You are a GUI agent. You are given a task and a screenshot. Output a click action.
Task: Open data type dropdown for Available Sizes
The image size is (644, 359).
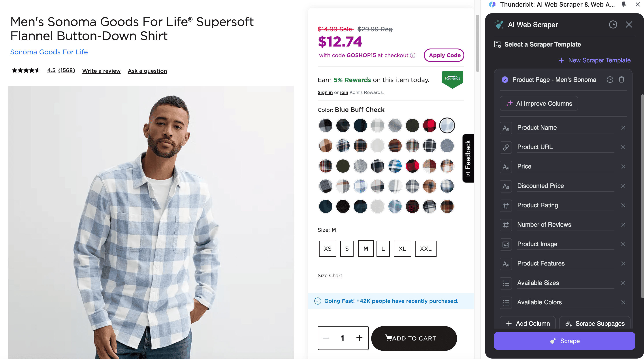[506, 283]
